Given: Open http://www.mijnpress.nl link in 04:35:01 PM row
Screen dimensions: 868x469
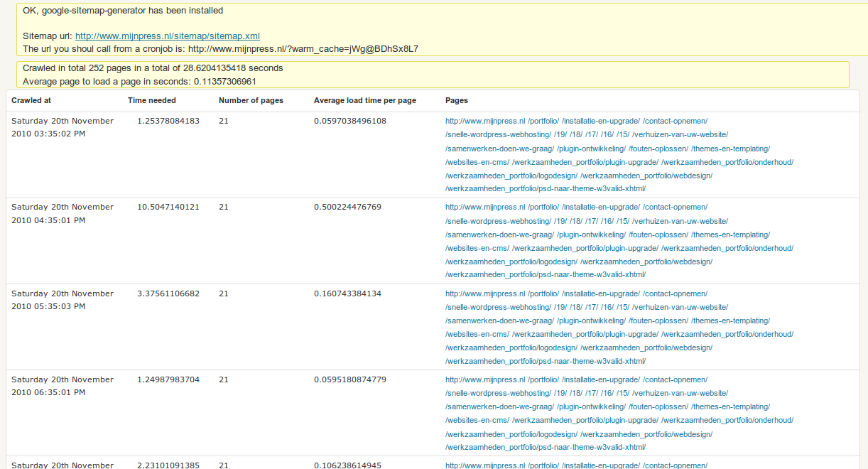Looking at the screenshot, I should [x=485, y=207].
